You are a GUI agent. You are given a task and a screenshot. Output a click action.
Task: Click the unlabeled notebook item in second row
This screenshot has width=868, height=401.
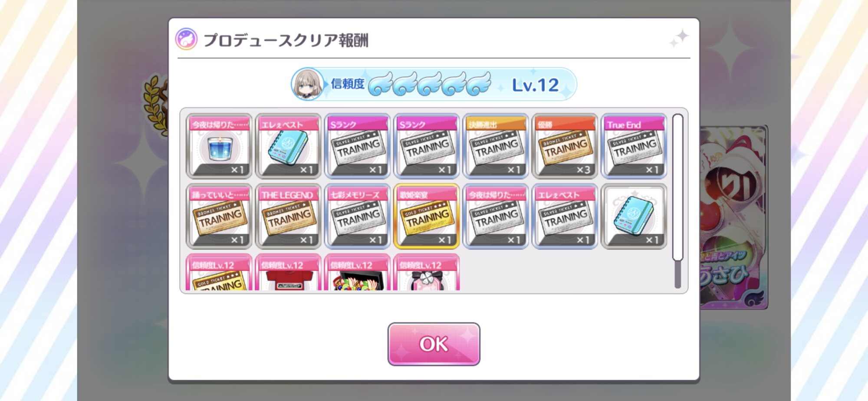pyautogui.click(x=634, y=216)
